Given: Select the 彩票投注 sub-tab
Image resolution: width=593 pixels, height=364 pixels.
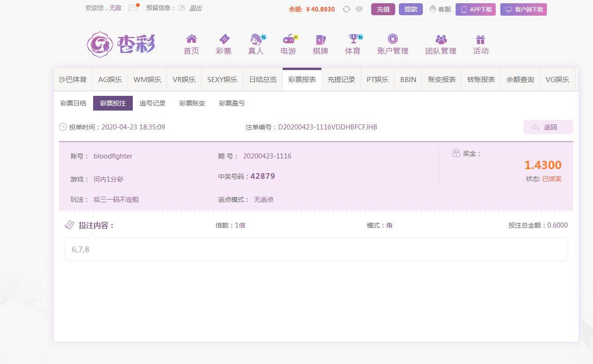Looking at the screenshot, I should pyautogui.click(x=113, y=103).
